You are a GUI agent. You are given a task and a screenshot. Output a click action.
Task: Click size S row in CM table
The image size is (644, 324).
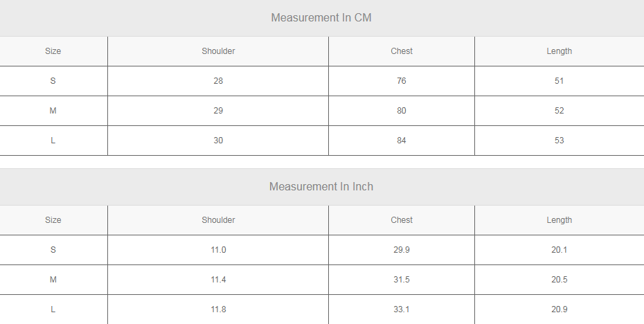322,81
